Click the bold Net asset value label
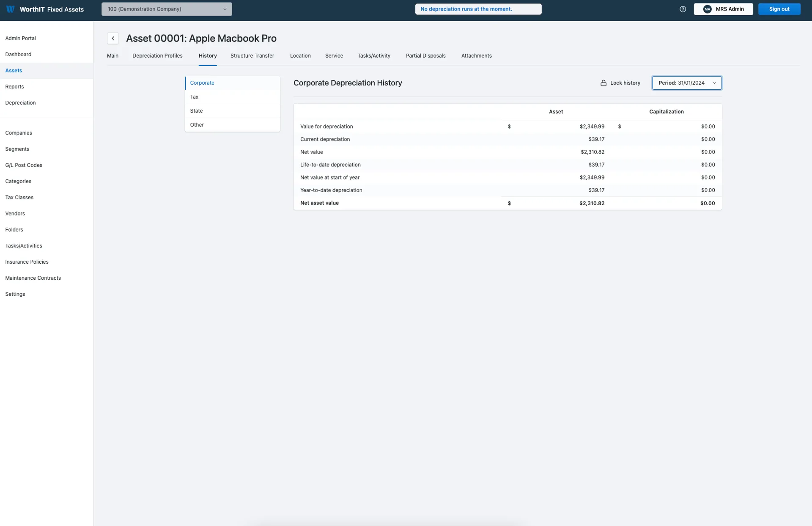The height and width of the screenshot is (526, 812). 319,203
